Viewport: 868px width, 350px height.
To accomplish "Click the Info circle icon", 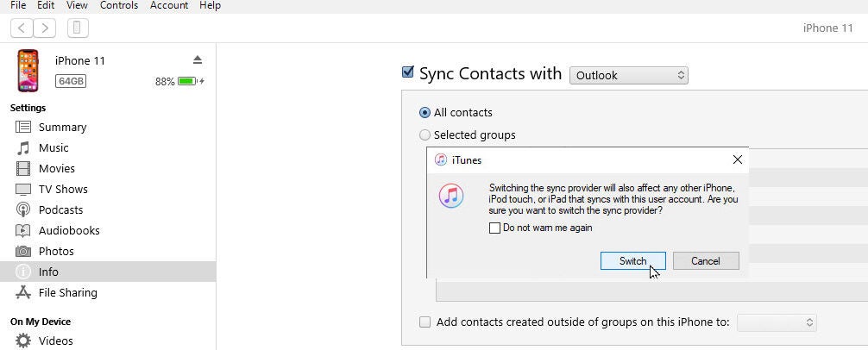I will coord(23,272).
